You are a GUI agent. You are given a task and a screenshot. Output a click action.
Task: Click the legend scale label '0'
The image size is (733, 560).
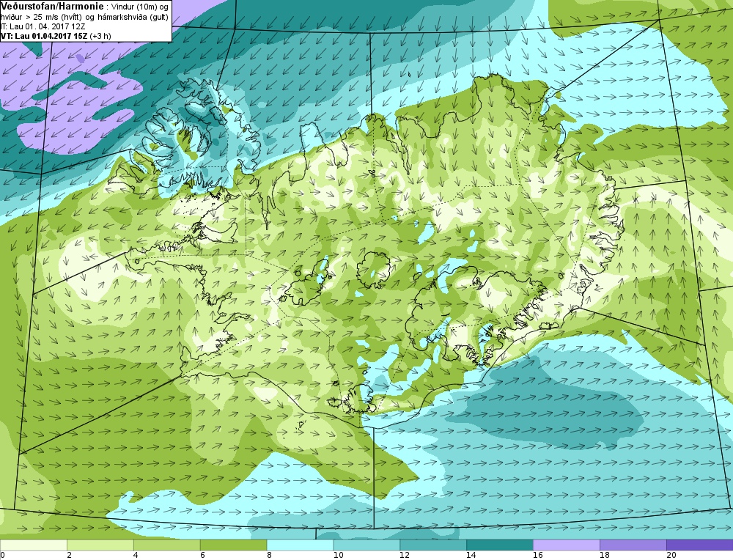3,555
